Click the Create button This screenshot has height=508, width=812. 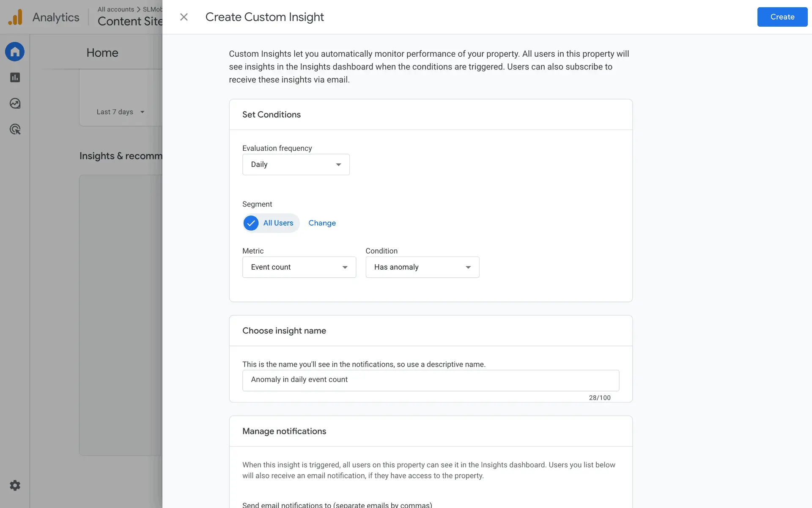coord(782,17)
